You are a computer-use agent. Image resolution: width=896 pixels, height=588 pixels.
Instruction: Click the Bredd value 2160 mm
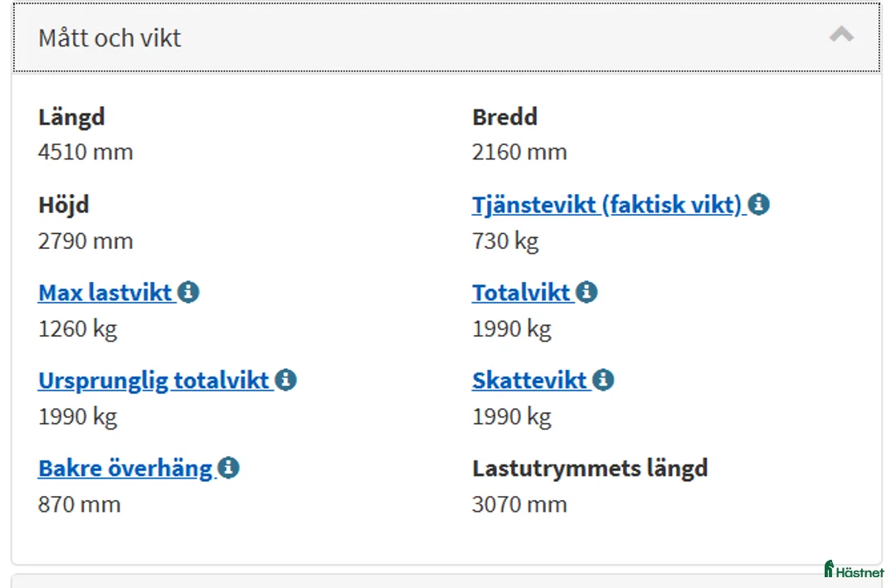[x=519, y=153]
